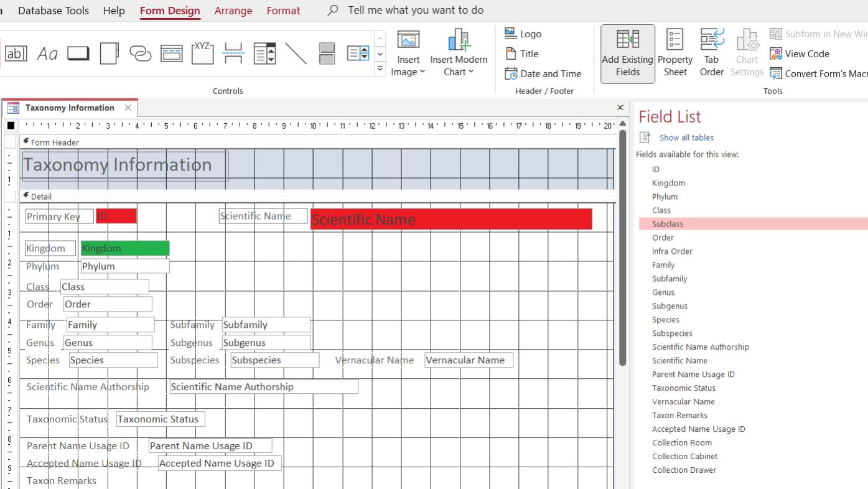
Task: Select the Option Group XYZ control
Action: click(x=202, y=54)
